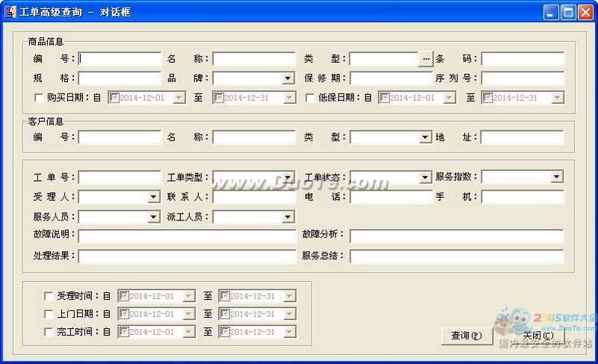The height and width of the screenshot is (364, 598).
Task: Click the 序列号 input field
Action: [x=523, y=78]
